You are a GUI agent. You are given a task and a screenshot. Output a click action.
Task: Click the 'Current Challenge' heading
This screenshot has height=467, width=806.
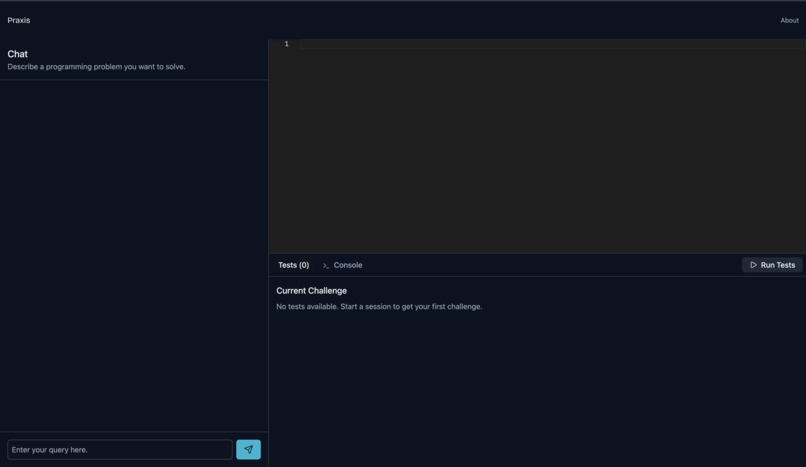312,291
